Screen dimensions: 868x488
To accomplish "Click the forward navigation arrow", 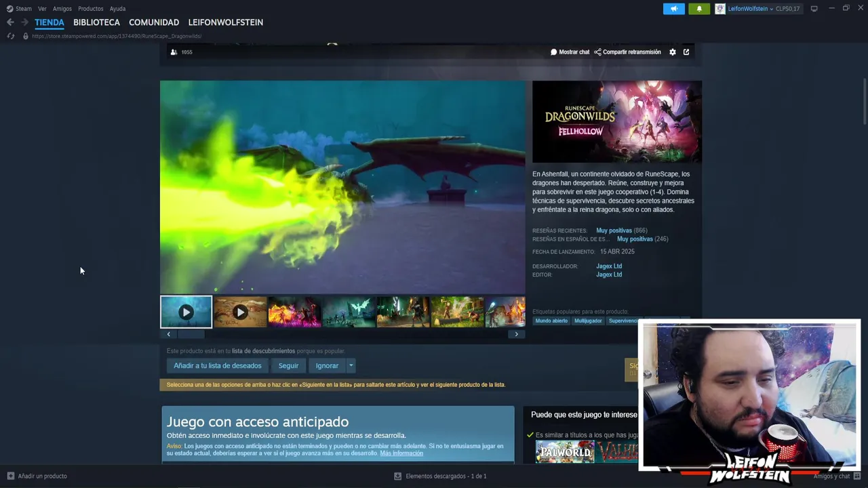I will pyautogui.click(x=24, y=22).
